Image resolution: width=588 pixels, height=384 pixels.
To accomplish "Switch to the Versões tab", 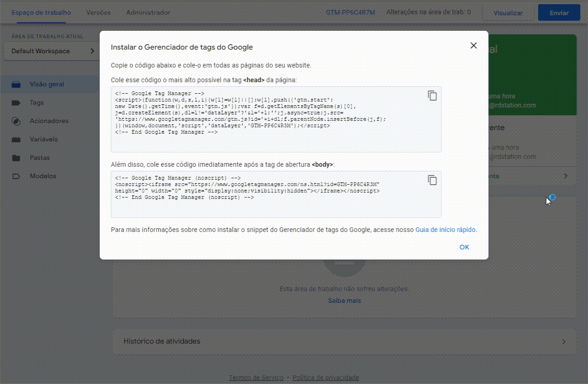I will pyautogui.click(x=97, y=12).
